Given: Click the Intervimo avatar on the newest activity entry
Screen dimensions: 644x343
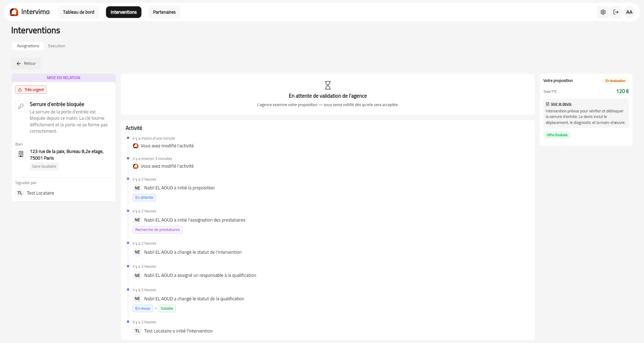Looking at the screenshot, I should point(136,146).
